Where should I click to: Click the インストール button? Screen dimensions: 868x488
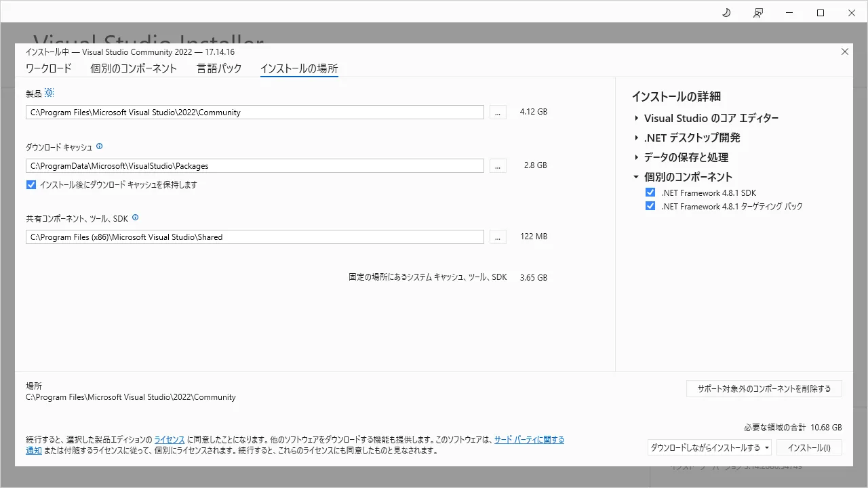809,448
